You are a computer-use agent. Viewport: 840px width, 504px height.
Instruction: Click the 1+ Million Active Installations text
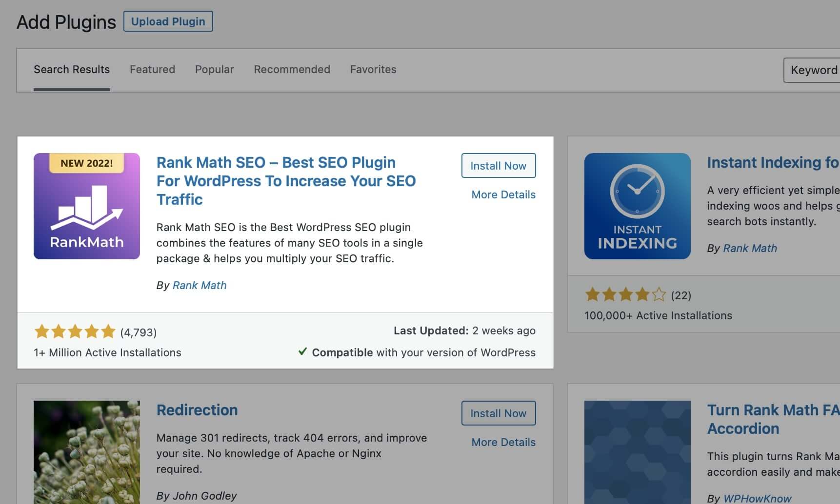[107, 352]
